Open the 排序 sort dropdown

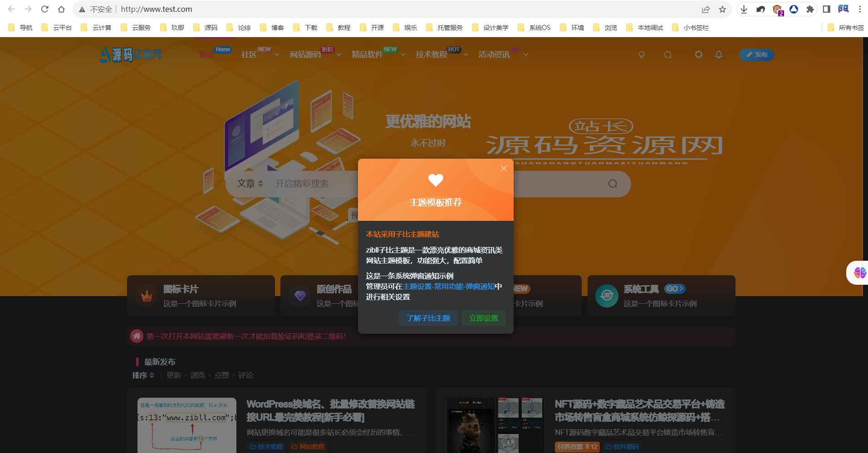tap(143, 375)
